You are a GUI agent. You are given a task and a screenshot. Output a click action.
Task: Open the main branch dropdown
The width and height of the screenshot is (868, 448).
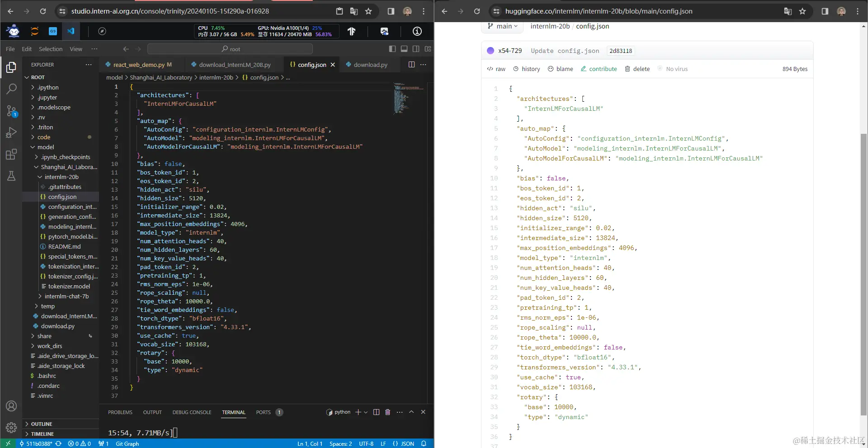[502, 26]
